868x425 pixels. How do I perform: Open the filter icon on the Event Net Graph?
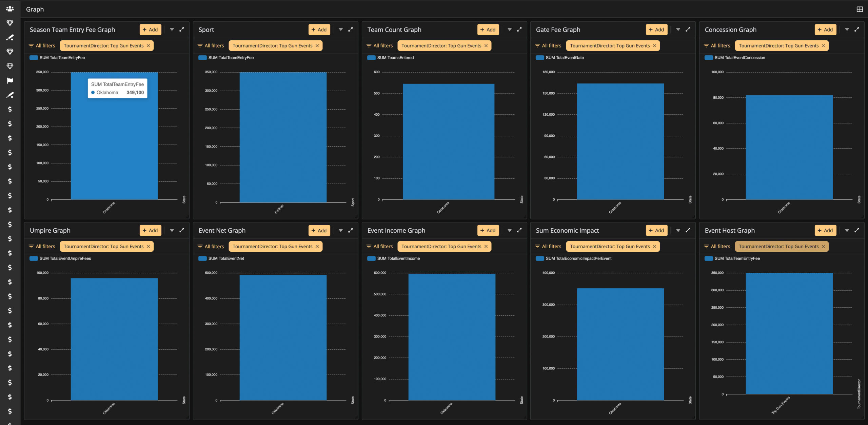click(341, 230)
